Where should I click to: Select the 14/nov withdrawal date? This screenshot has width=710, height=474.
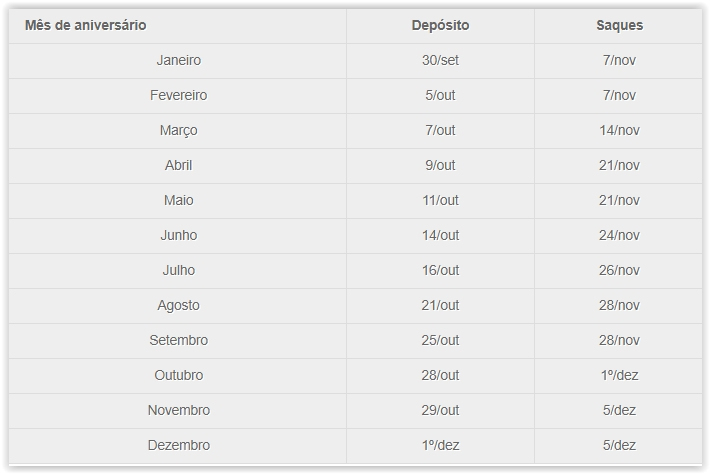(620, 130)
